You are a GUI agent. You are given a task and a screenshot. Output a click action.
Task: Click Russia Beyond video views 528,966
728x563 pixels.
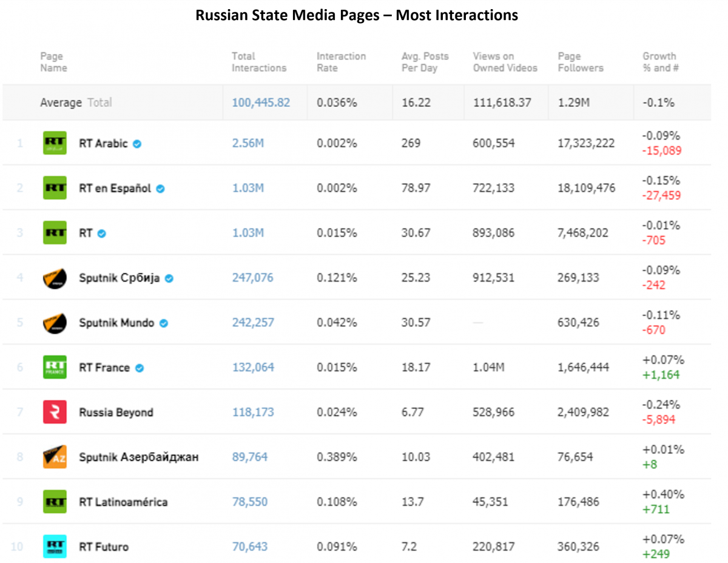coord(493,413)
